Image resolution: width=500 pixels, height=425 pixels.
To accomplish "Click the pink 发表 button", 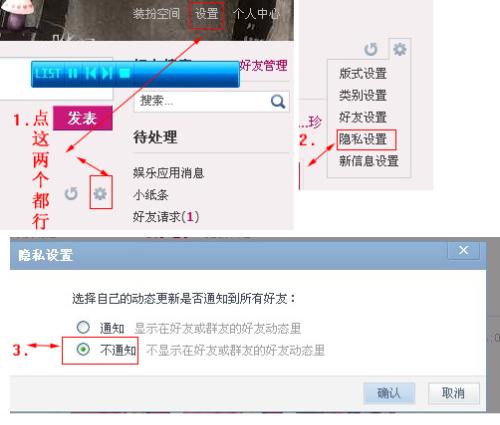I will (82, 118).
